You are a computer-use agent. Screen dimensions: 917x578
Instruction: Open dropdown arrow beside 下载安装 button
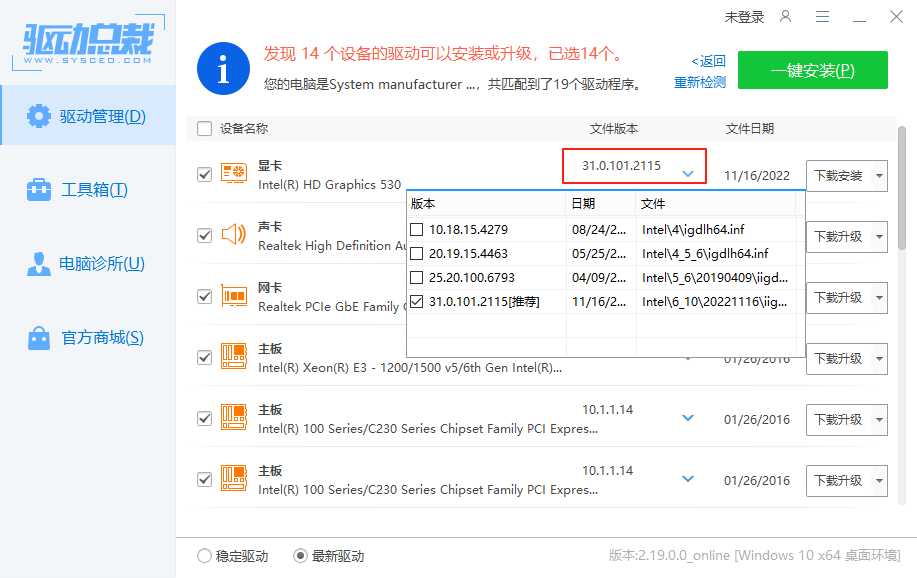pyautogui.click(x=879, y=176)
